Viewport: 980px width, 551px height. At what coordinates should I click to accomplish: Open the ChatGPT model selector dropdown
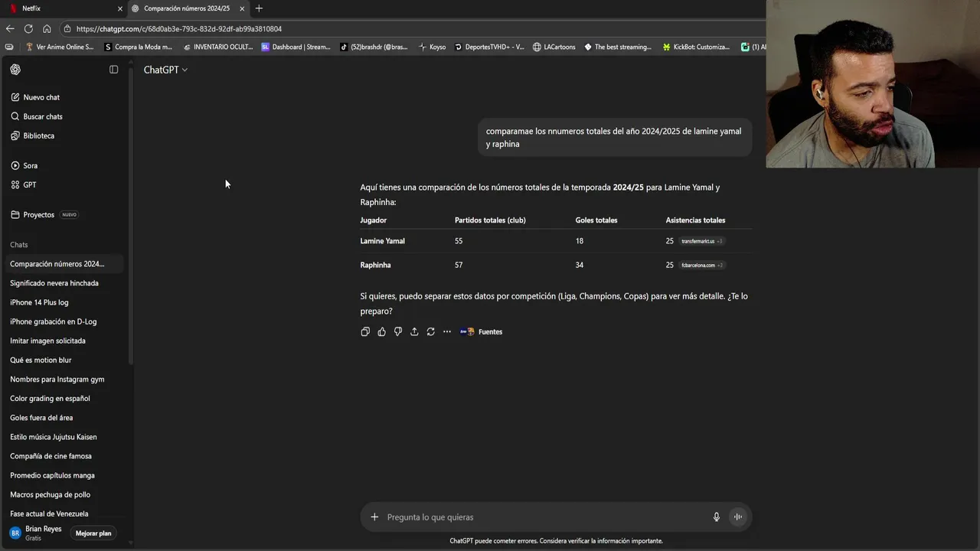tap(165, 70)
